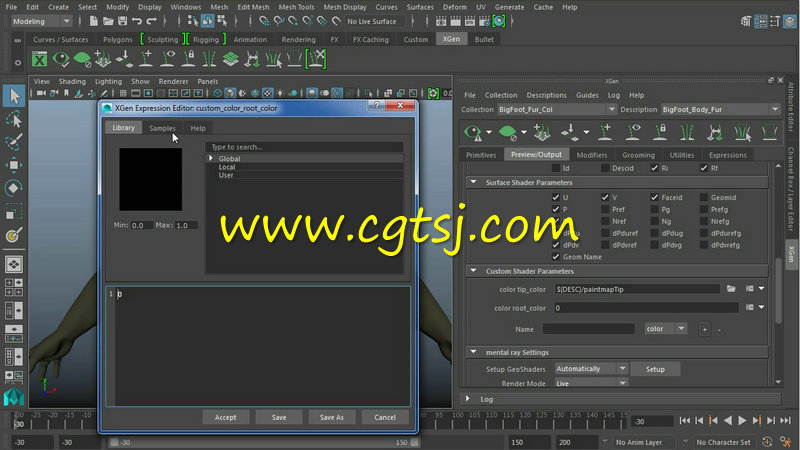Toggle the P shader parameter checkbox

556,209
